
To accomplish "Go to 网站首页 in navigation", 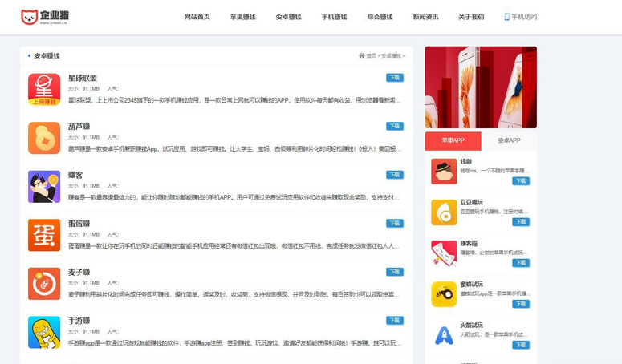I will point(197,17).
